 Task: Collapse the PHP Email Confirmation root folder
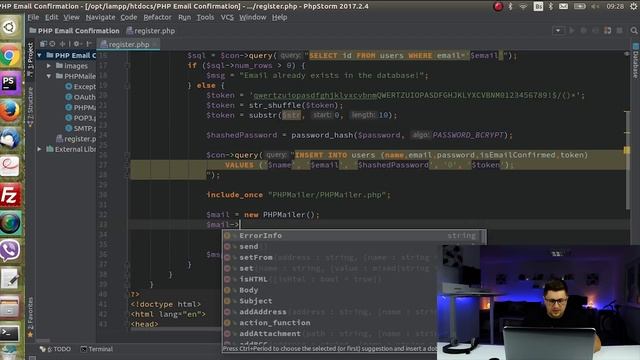coord(40,55)
